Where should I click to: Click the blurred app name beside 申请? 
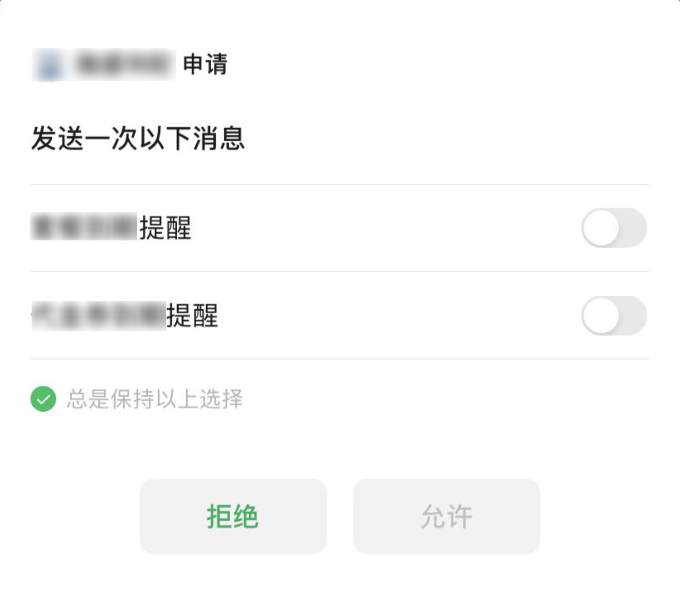tap(124, 64)
